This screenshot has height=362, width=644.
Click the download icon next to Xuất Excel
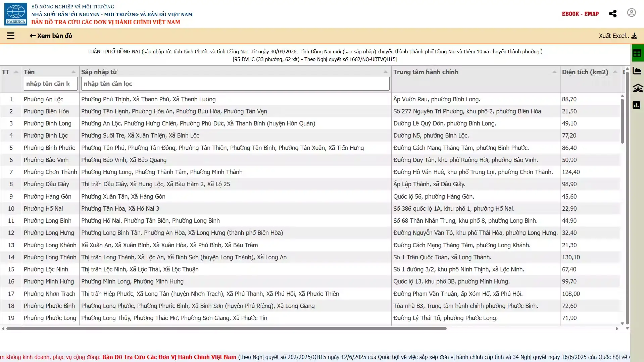(634, 36)
